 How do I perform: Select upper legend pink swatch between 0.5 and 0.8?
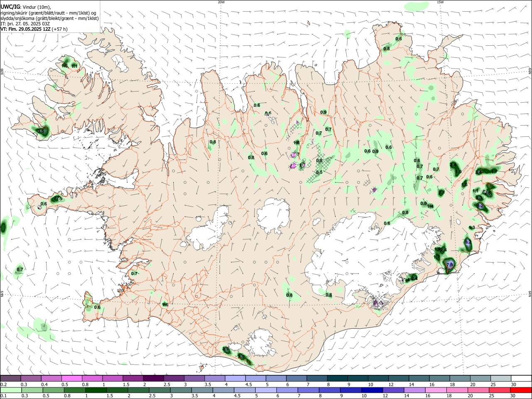click(71, 378)
